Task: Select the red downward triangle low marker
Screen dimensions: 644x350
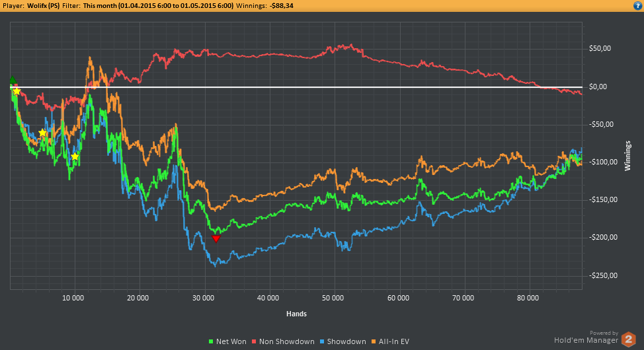Action: click(216, 239)
